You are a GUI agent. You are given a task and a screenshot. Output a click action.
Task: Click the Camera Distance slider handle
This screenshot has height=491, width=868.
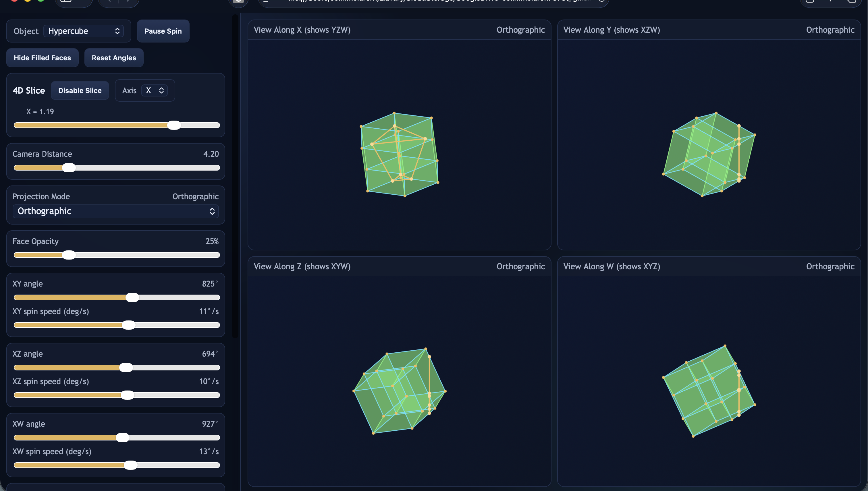pyautogui.click(x=69, y=168)
